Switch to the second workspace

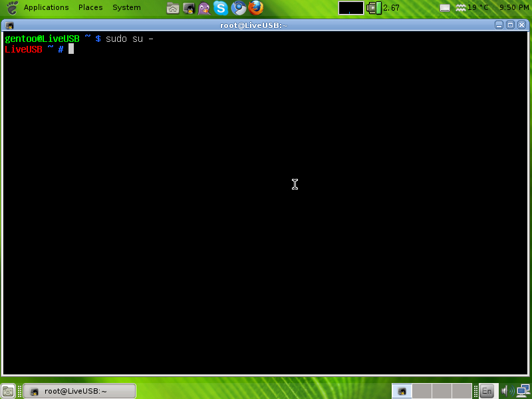click(x=422, y=391)
